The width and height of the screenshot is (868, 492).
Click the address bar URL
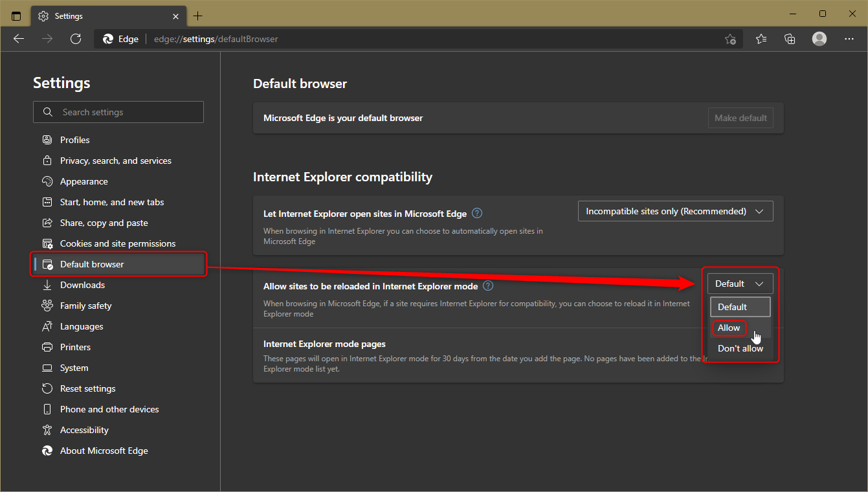[216, 39]
